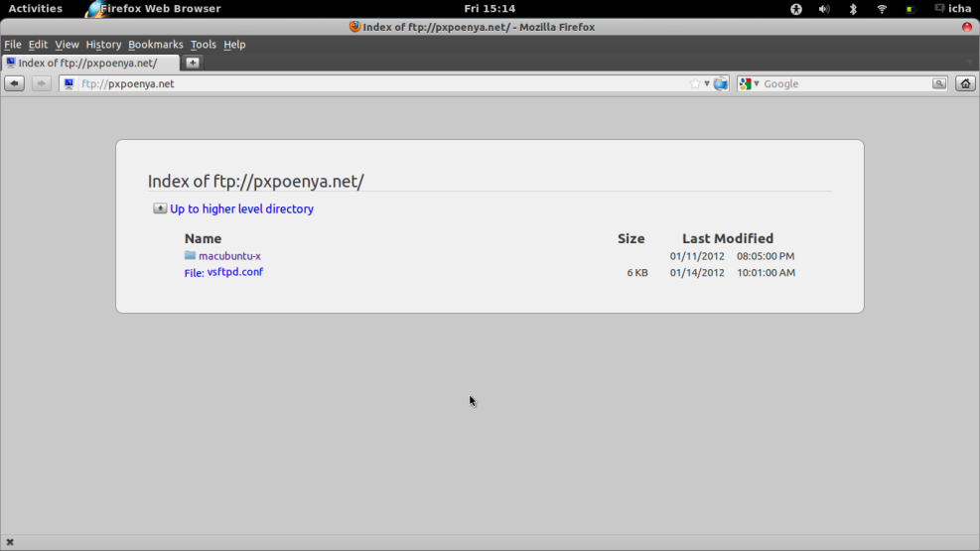Image resolution: width=980 pixels, height=551 pixels.
Task: Click the reload/go button beside the star
Action: click(721, 83)
